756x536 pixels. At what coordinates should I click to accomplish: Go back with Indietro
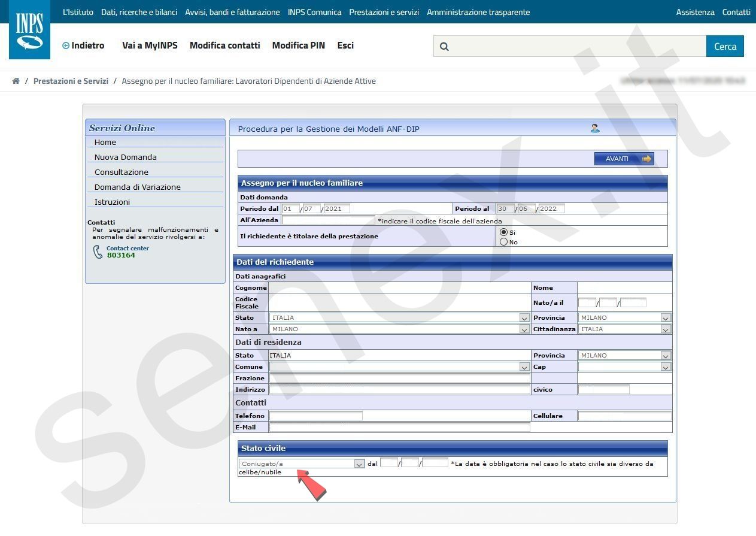pos(83,46)
